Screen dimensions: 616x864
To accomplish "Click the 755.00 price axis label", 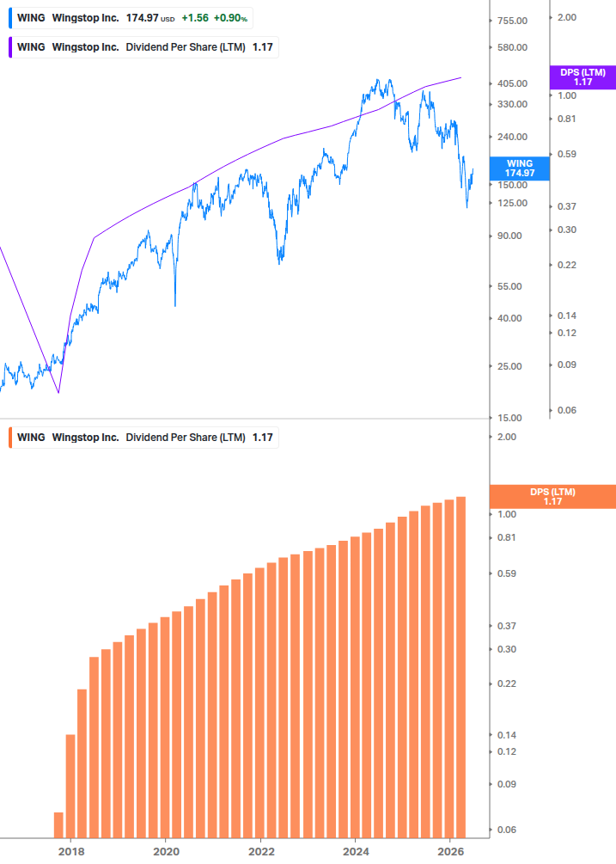I will pyautogui.click(x=512, y=21).
